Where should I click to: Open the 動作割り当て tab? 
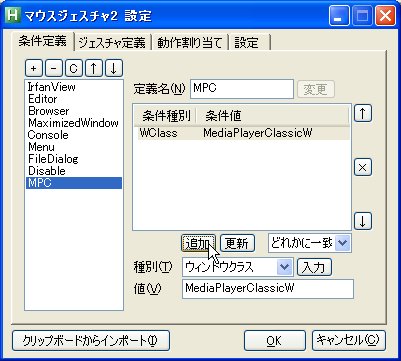pos(189,43)
